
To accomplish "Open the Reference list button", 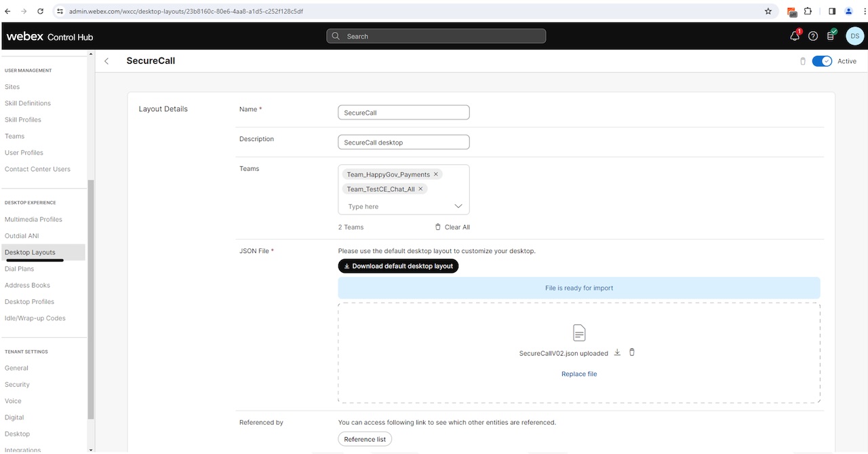I will tap(365, 439).
